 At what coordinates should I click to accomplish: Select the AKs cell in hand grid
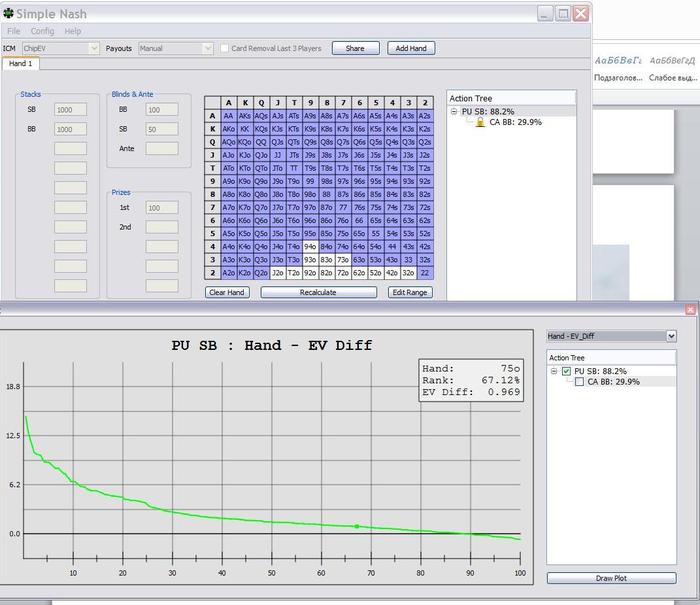[245, 116]
